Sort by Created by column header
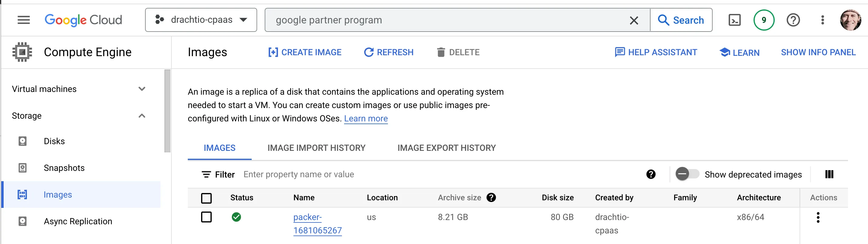 click(x=614, y=198)
